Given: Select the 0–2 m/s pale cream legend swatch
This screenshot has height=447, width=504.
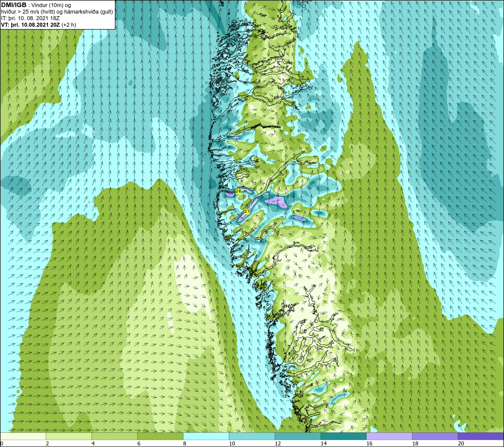Looking at the screenshot, I should coord(23,436).
